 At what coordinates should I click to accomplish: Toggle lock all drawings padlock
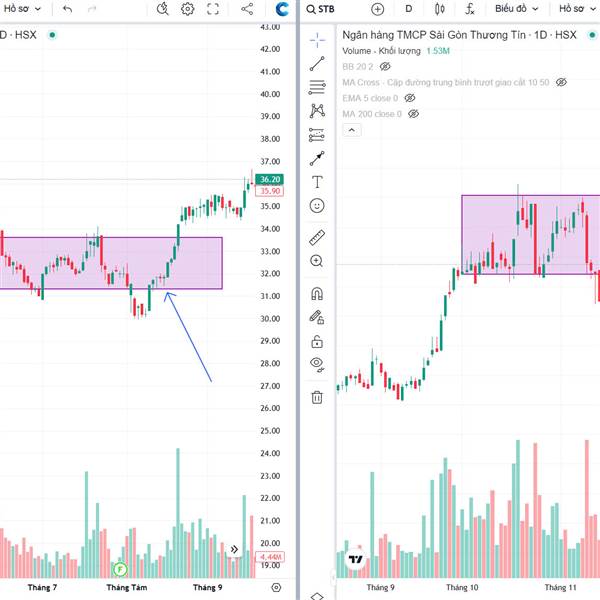tap(317, 341)
